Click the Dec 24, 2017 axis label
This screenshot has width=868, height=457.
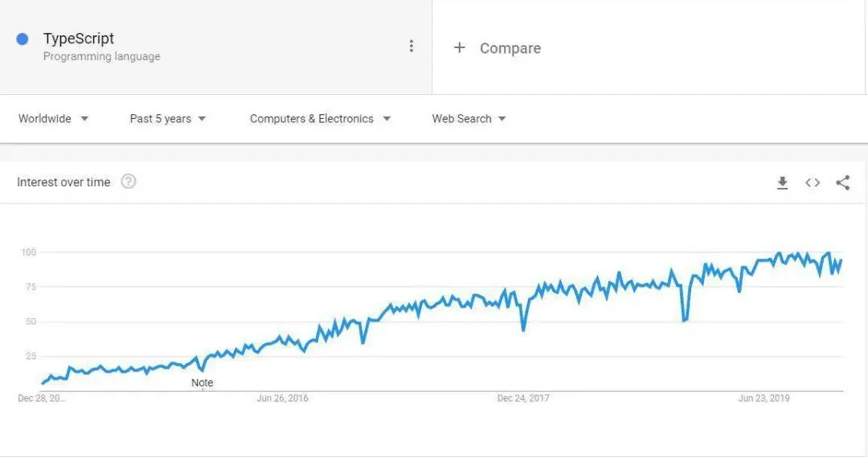tap(523, 398)
